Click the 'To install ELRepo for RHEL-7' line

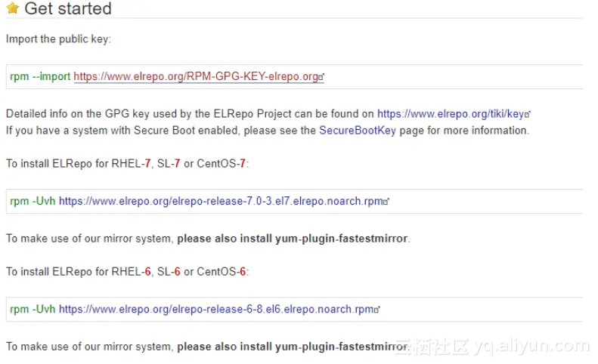[x=126, y=164]
